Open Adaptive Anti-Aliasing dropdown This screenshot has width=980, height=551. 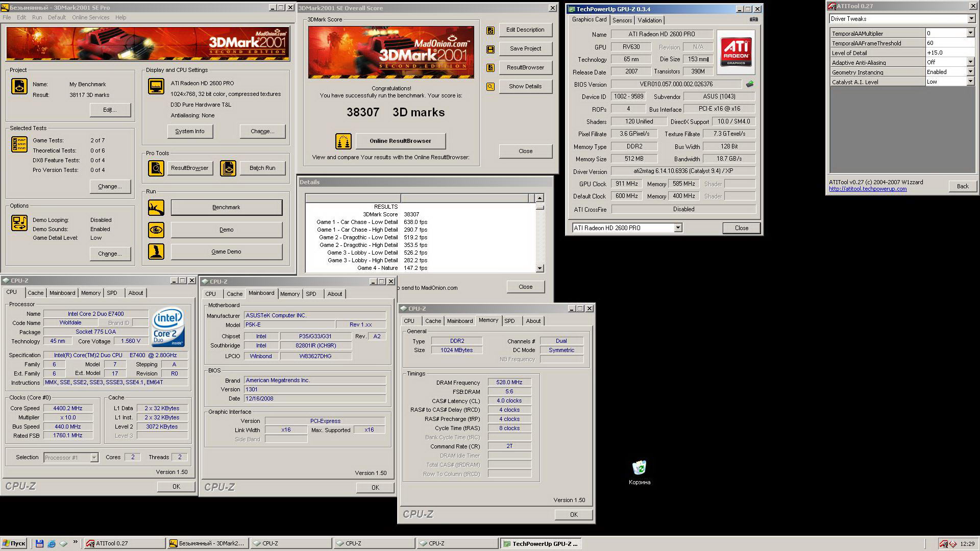[970, 62]
